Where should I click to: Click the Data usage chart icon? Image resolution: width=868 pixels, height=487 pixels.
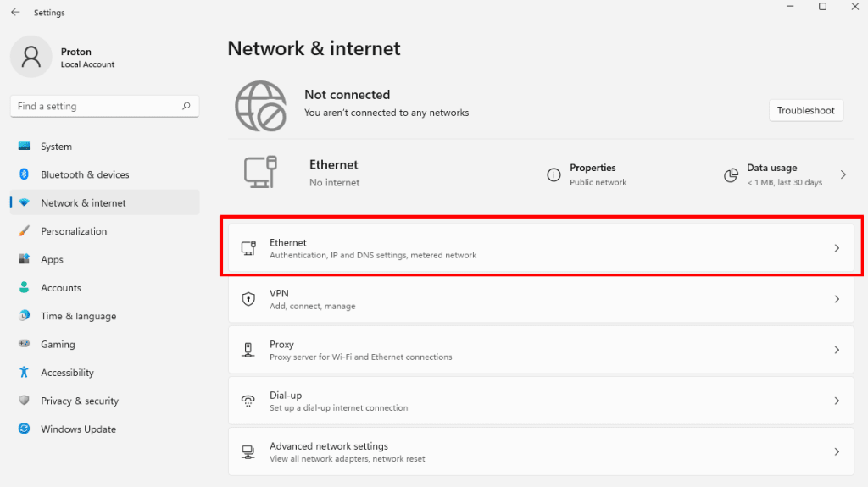point(731,174)
